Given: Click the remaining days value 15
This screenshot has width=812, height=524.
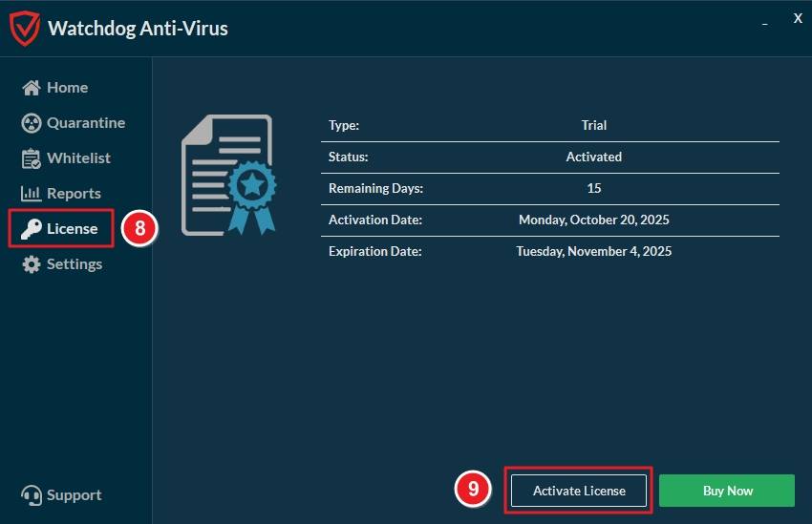Looking at the screenshot, I should [x=594, y=188].
